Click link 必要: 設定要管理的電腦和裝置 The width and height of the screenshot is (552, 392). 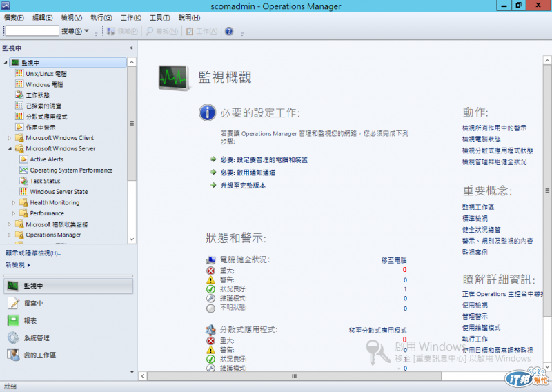[x=264, y=159]
